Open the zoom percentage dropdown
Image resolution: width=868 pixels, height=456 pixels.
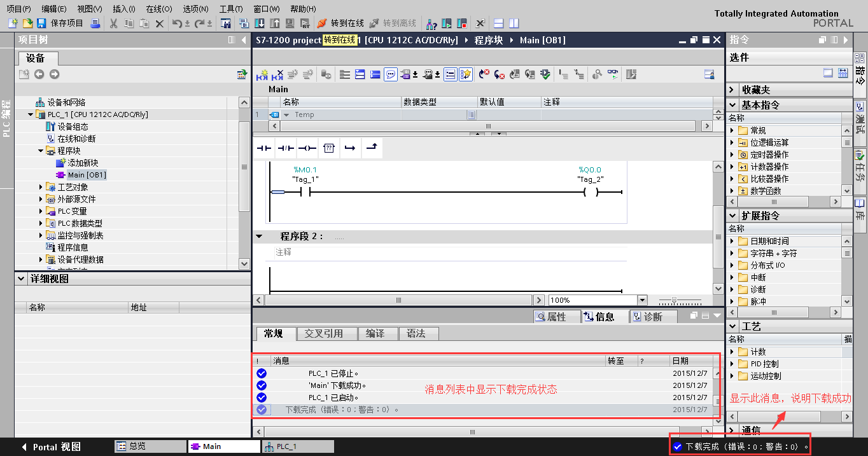642,300
